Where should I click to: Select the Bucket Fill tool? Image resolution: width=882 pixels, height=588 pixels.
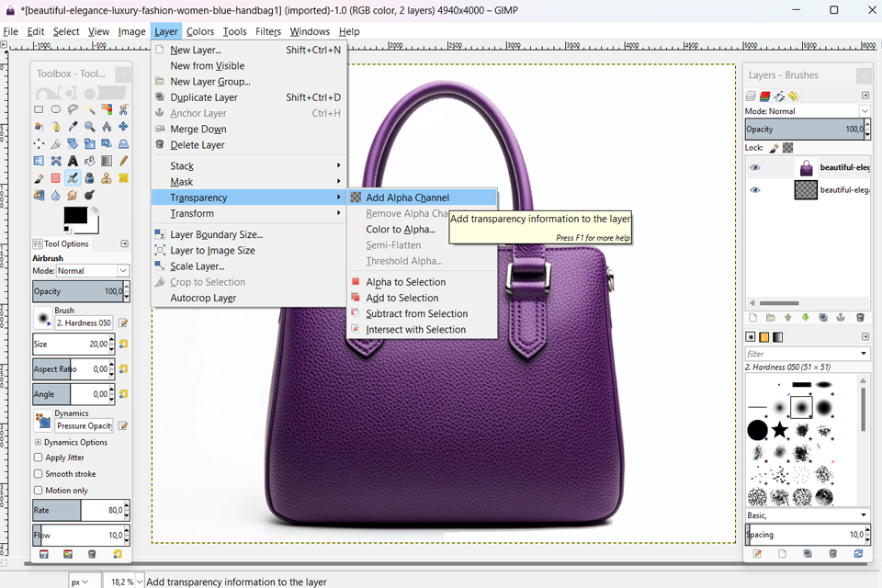tap(90, 161)
